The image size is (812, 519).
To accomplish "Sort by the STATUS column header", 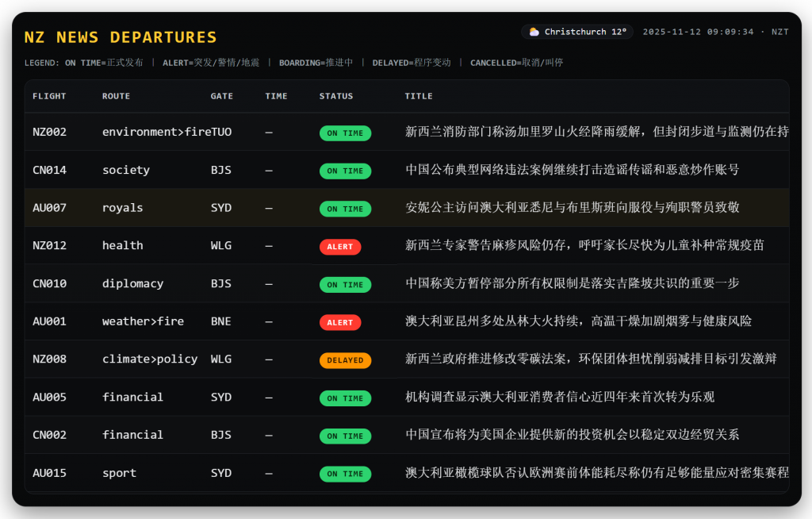I will 336,96.
